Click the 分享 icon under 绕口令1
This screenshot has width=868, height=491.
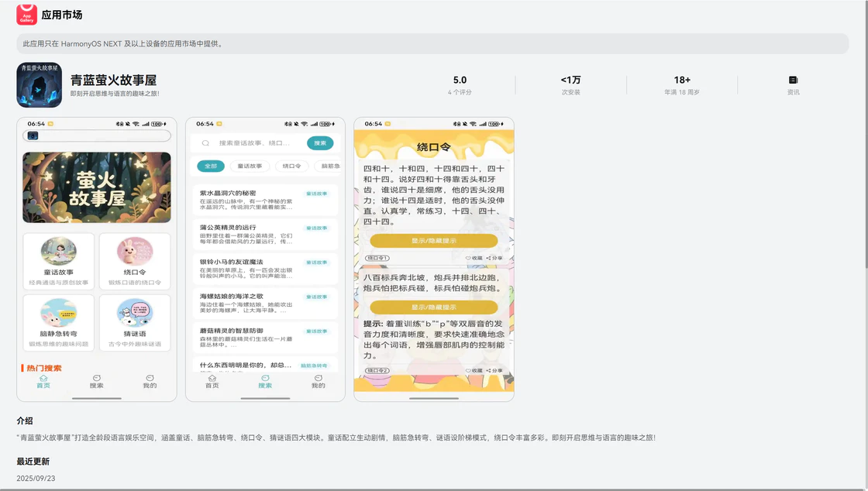[488, 258]
